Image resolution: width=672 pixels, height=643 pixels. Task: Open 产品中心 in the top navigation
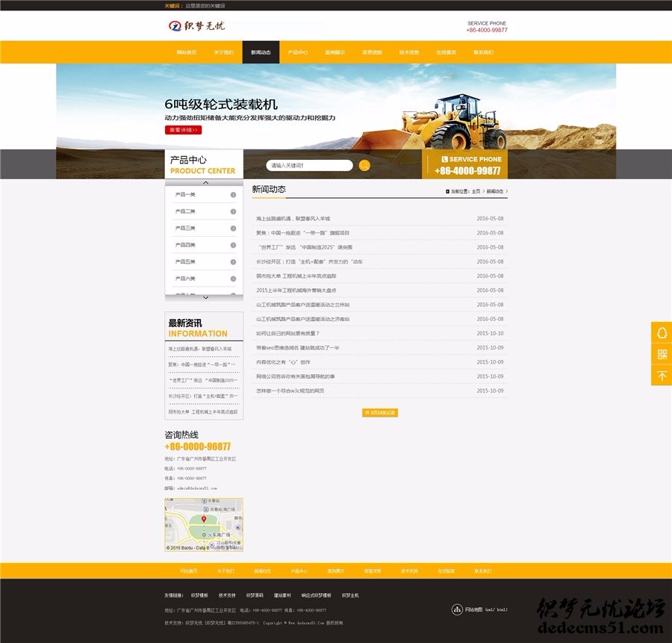298,52
